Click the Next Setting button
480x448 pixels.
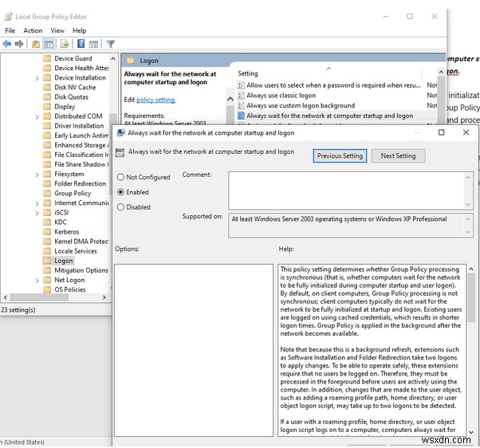coord(398,156)
